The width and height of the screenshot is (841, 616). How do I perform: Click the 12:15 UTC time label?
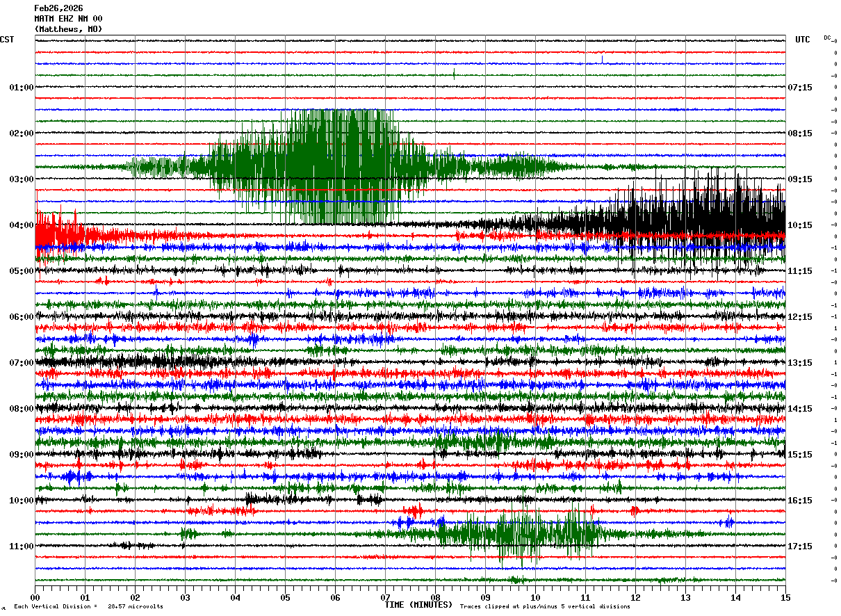[801, 317]
